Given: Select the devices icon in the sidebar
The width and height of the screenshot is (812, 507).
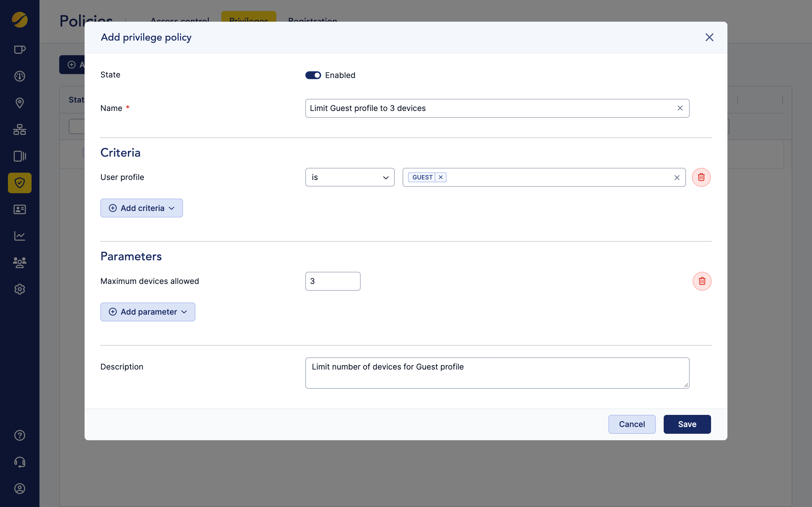Looking at the screenshot, I should click(x=19, y=156).
